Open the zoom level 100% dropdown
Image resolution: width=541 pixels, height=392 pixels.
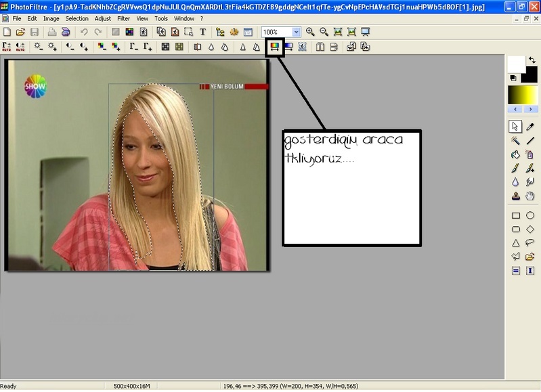[x=296, y=32]
